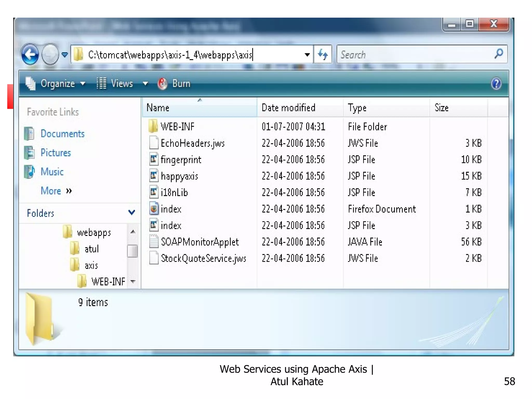Screen dimensions: 532x399
Task: Expand More favorite links
Action: click(56, 191)
